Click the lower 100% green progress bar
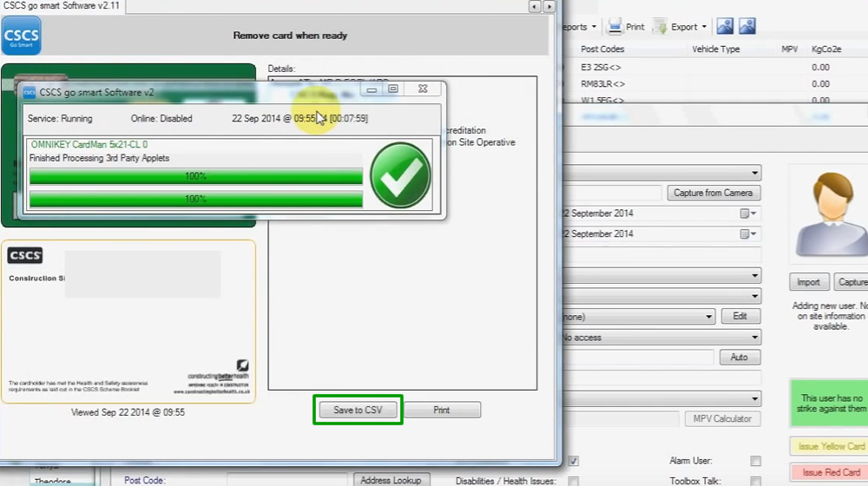868x486 pixels. point(195,200)
